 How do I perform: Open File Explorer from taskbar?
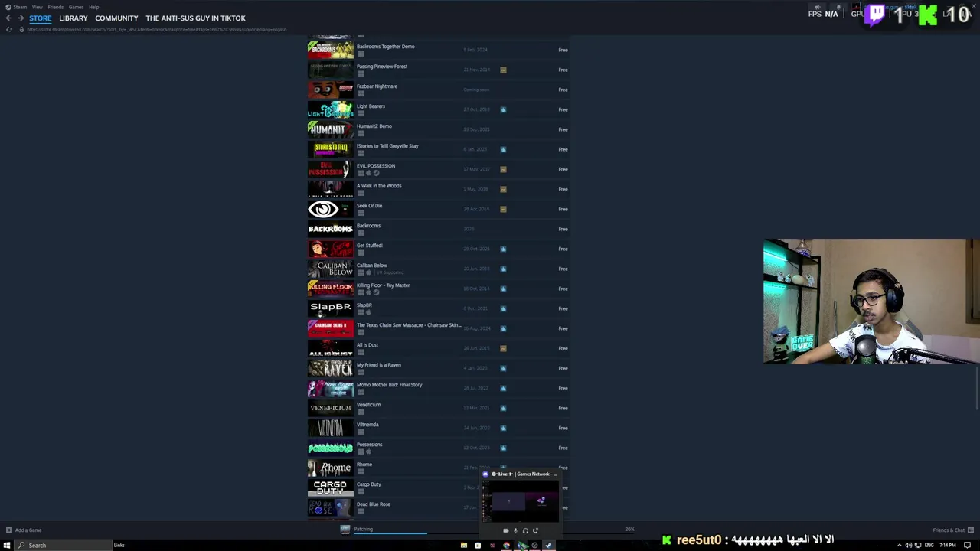pyautogui.click(x=464, y=545)
